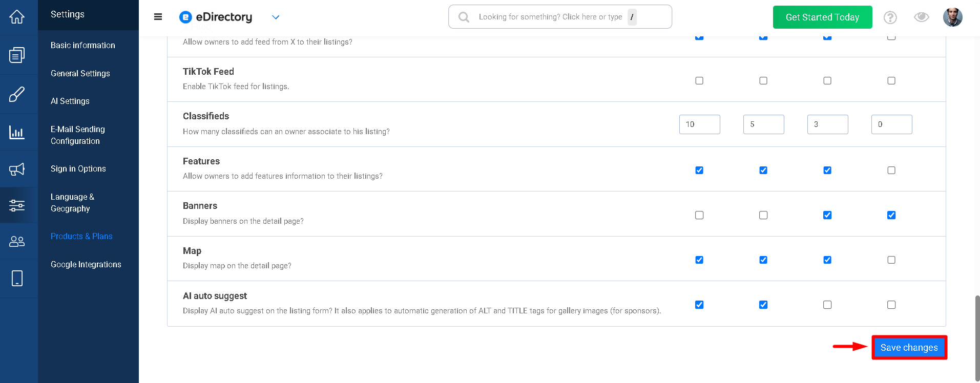980x383 pixels.
Task: Collapse sidebar with hamburger menu icon
Action: 158,17
